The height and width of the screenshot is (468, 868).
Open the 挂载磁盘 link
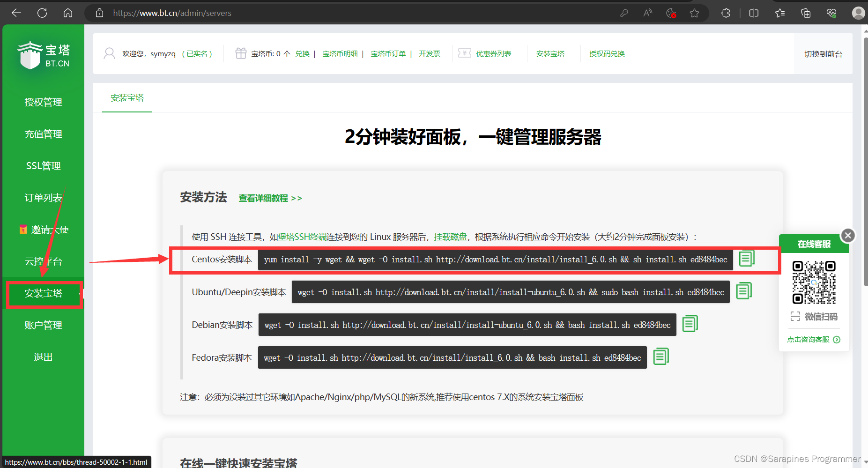[x=450, y=237]
